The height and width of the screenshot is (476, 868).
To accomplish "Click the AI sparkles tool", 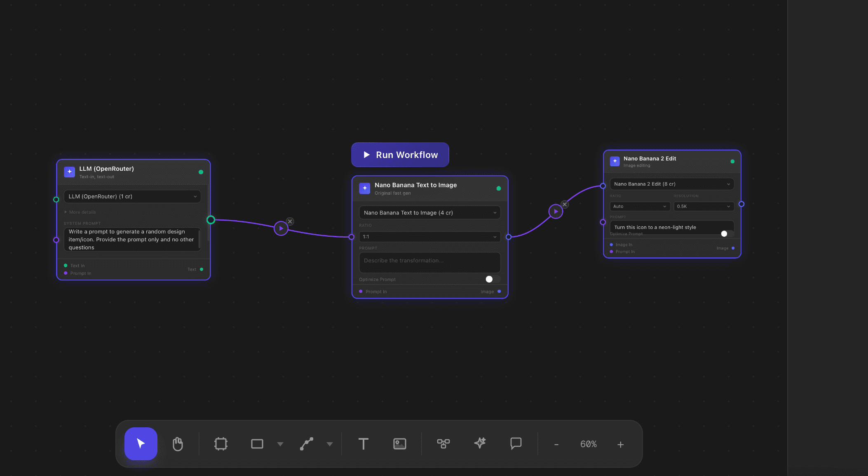I will 479,444.
